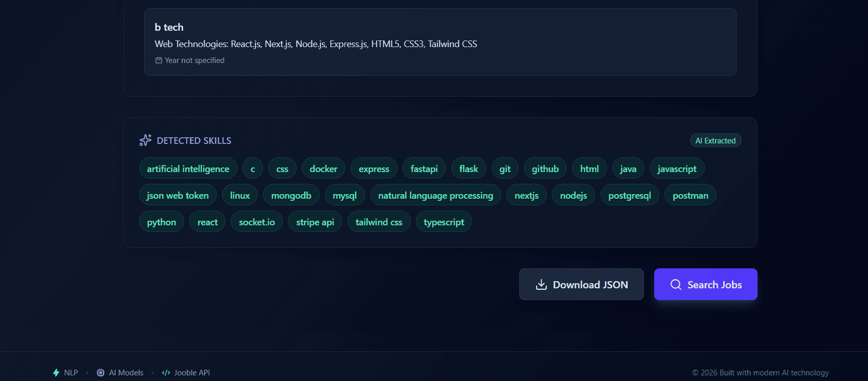Screen dimensions: 868x381
Task: Click the code brackets Jooble API icon
Action: coord(166,373)
